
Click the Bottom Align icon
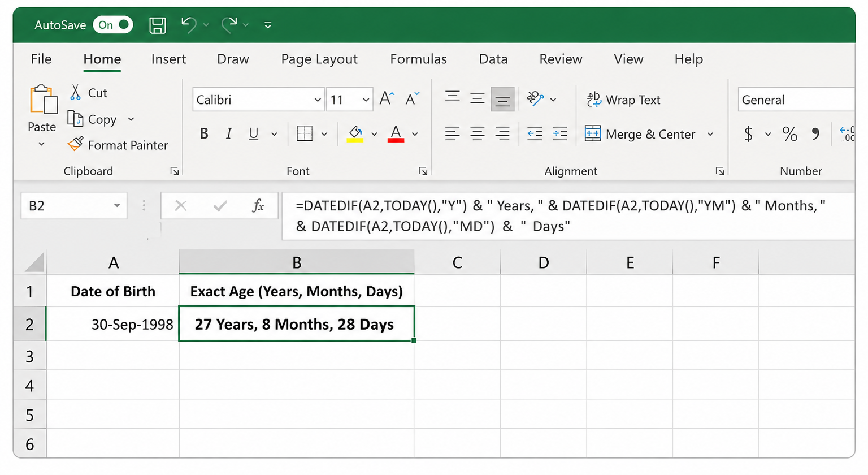[502, 99]
